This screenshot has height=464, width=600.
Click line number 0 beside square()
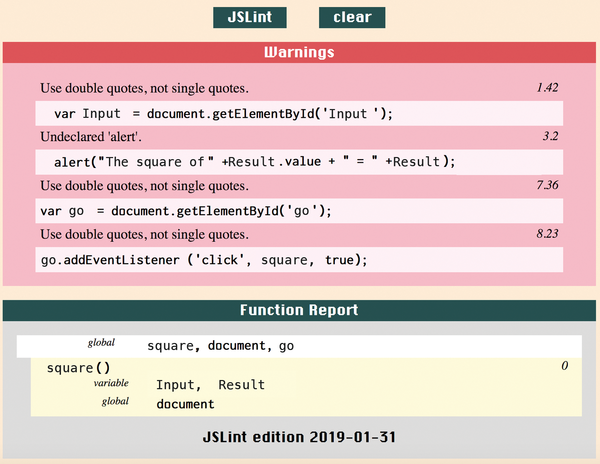click(x=564, y=367)
